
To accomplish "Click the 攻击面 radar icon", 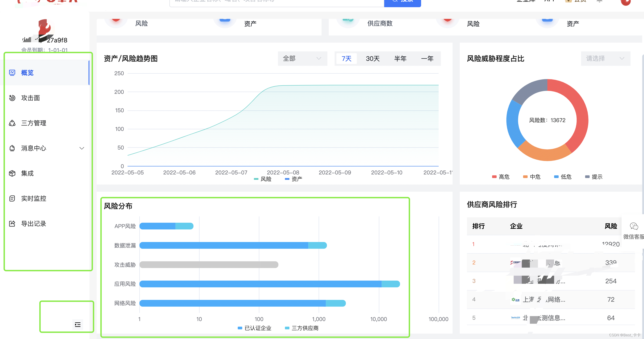I will (x=12, y=98).
